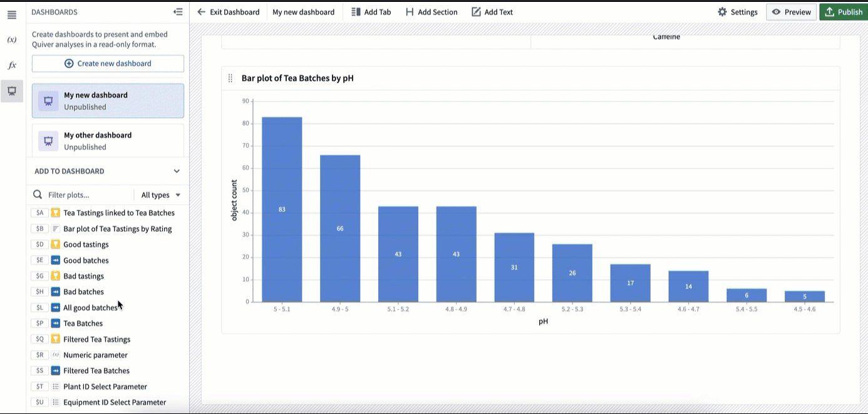Click the Bar plot of Tea Batches by pH title
This screenshot has width=868, height=414.
pyautogui.click(x=297, y=78)
